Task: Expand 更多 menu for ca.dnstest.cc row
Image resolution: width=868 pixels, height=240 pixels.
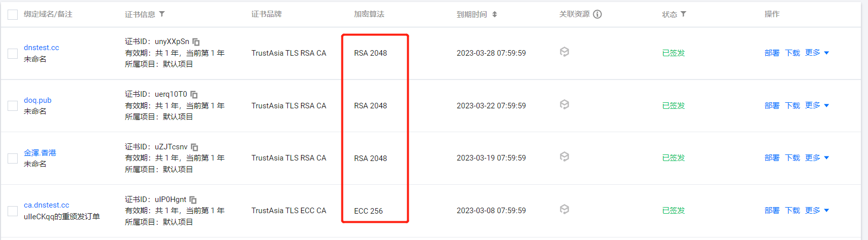Action: [817, 210]
